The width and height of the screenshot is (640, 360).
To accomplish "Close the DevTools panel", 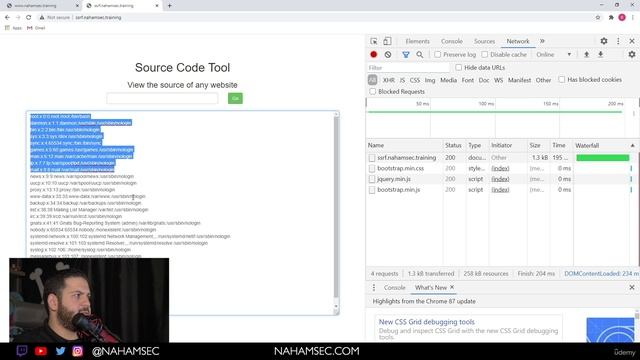I will click(x=632, y=41).
